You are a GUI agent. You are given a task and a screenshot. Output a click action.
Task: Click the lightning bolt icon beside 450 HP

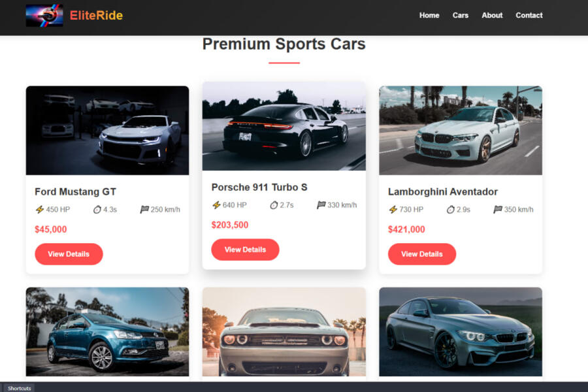[40, 209]
